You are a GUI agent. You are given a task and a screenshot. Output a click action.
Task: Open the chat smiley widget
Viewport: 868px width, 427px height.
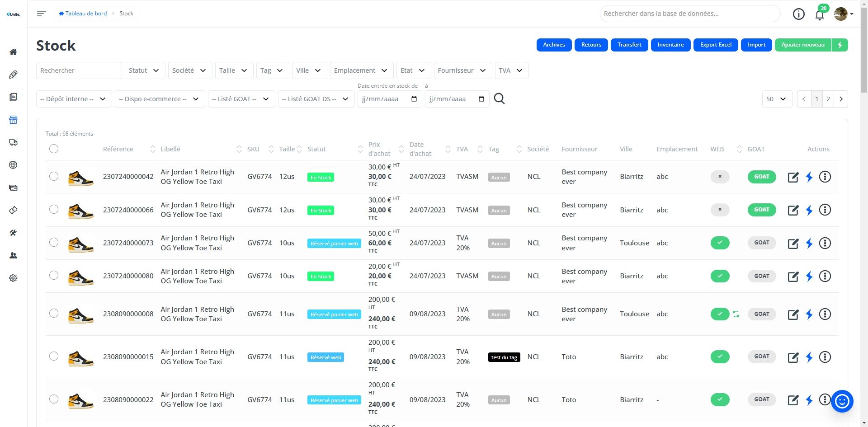(842, 401)
